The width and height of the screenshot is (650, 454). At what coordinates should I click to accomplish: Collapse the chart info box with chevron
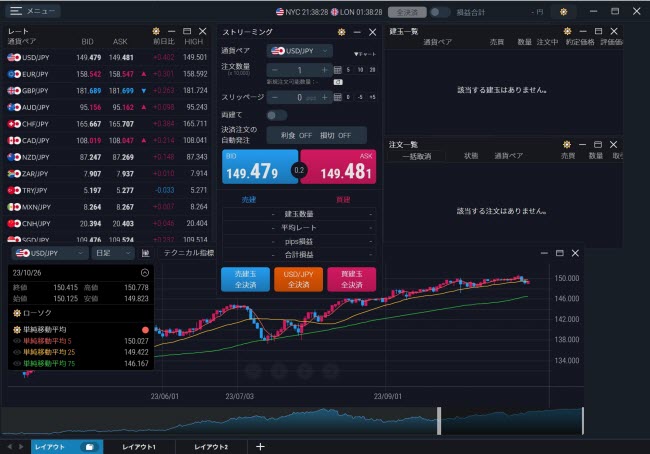pyautogui.click(x=145, y=272)
